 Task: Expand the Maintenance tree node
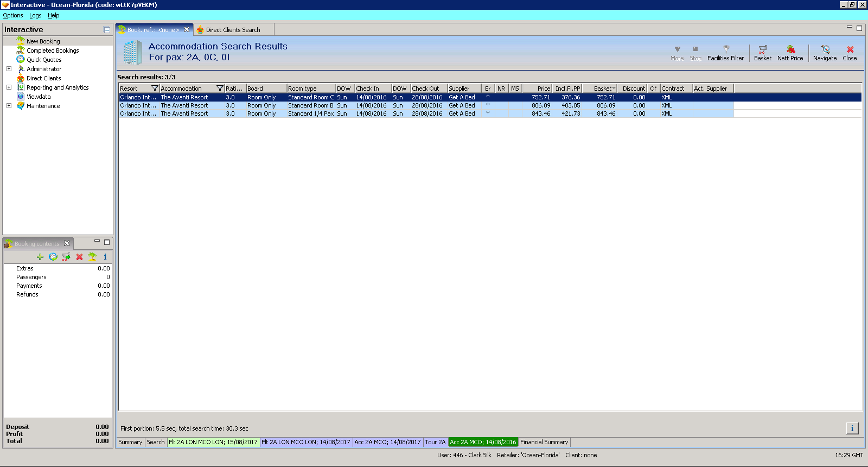[x=9, y=106]
